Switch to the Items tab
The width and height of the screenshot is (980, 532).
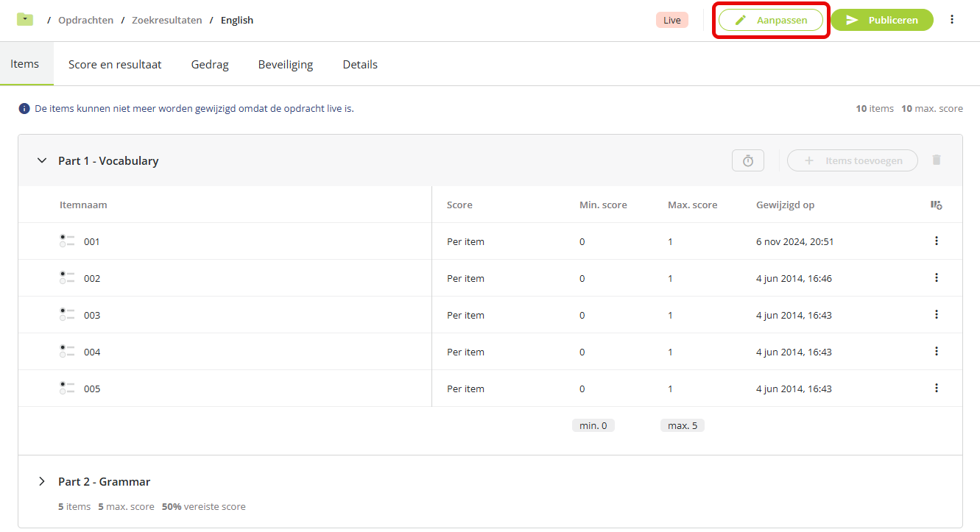click(x=25, y=64)
